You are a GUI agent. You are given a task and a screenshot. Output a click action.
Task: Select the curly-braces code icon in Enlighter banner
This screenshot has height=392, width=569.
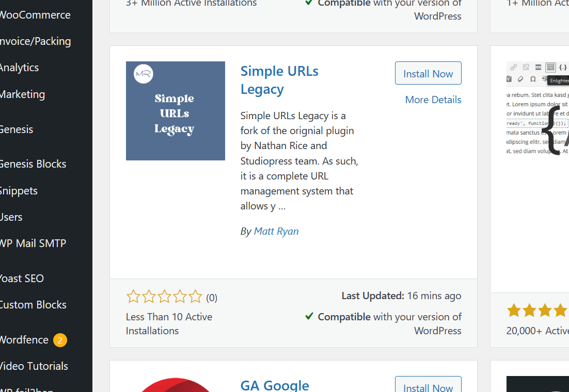[562, 68]
